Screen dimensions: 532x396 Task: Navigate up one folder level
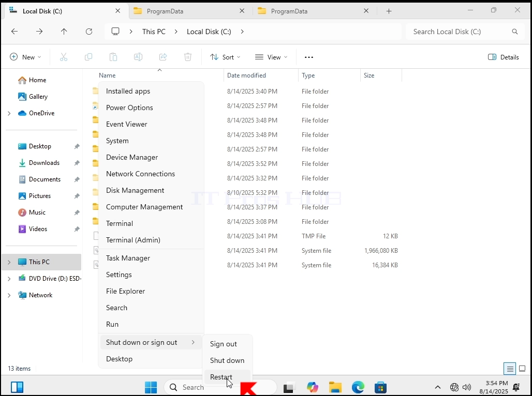[64, 32]
